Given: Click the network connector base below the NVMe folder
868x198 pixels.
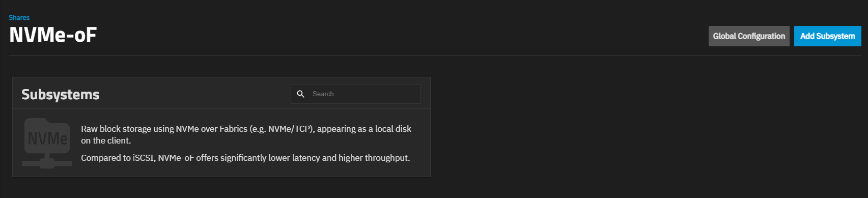Looking at the screenshot, I should [x=47, y=162].
